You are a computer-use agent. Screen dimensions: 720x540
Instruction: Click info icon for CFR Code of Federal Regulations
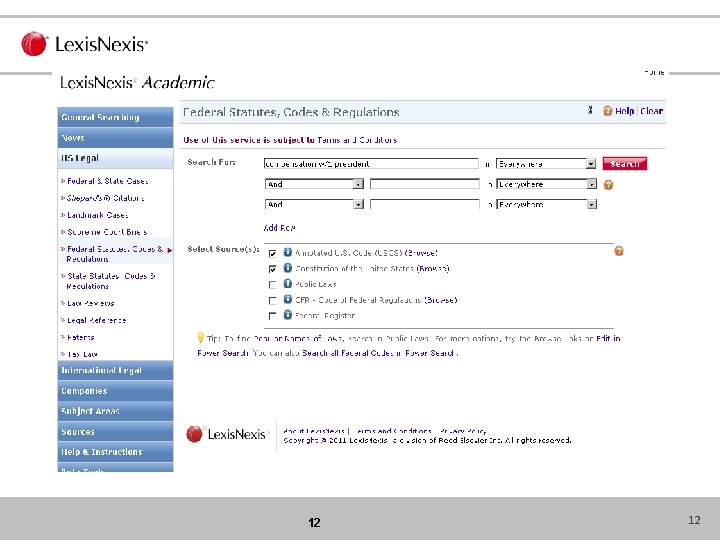287,299
